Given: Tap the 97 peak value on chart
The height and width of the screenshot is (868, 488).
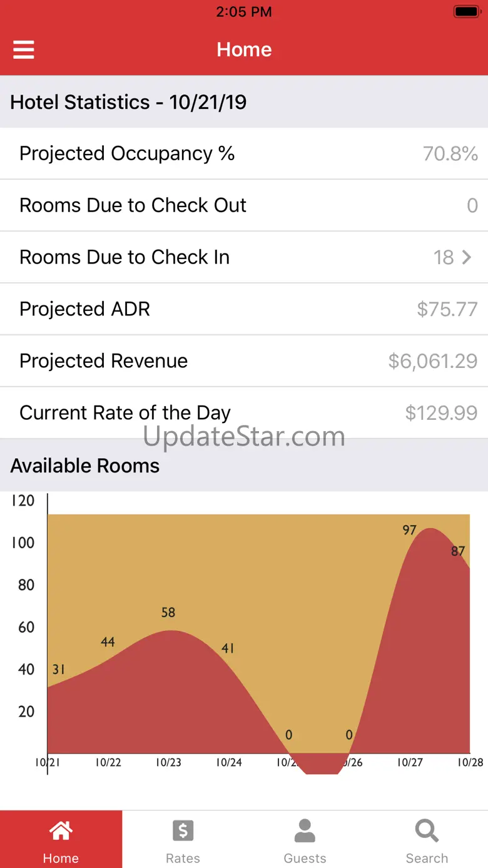Looking at the screenshot, I should pyautogui.click(x=409, y=531).
